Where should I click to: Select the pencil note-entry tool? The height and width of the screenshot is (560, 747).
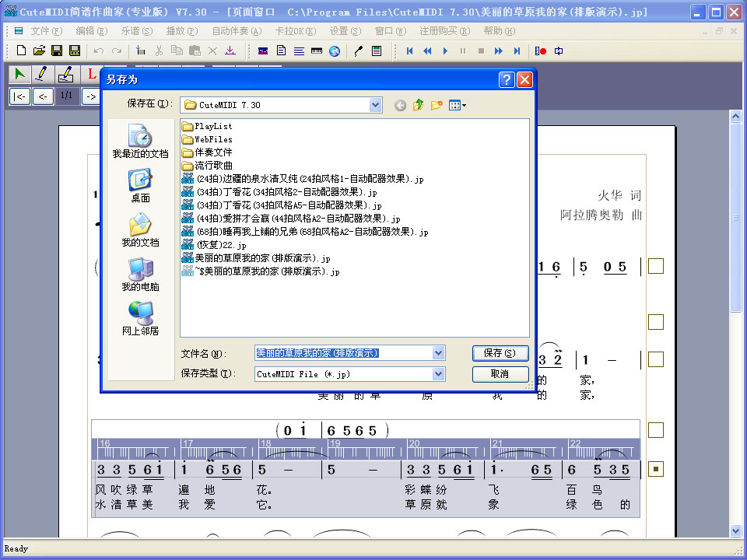click(x=42, y=75)
